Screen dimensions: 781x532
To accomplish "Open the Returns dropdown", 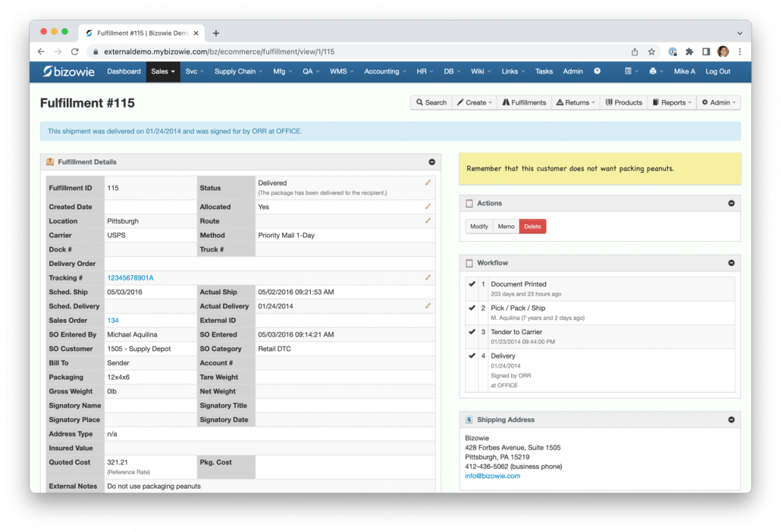I will click(576, 102).
